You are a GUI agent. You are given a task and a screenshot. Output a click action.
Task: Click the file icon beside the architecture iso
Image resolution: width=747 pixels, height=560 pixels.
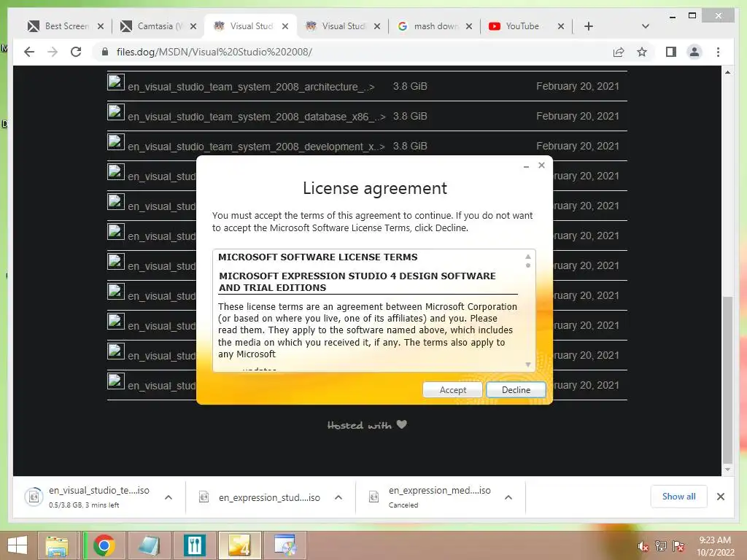pos(116,82)
